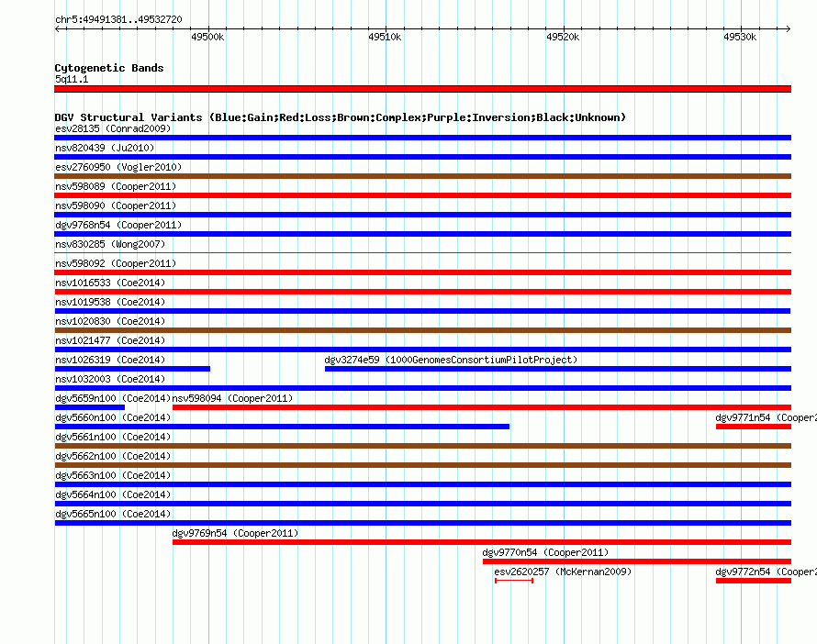Open variant dgv5659n100 (Coe2014) label
817x644 pixels.
click(x=113, y=398)
